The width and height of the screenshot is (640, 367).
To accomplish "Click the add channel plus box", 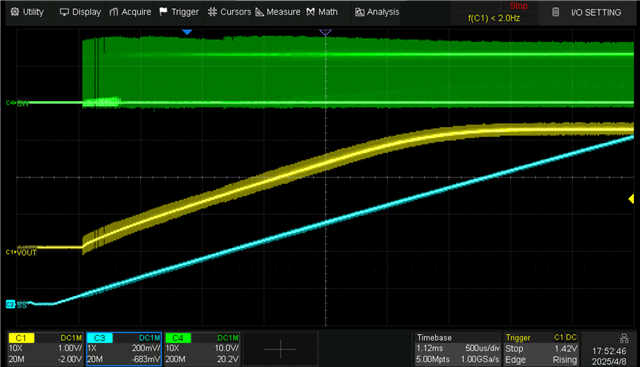I will pyautogui.click(x=280, y=349).
